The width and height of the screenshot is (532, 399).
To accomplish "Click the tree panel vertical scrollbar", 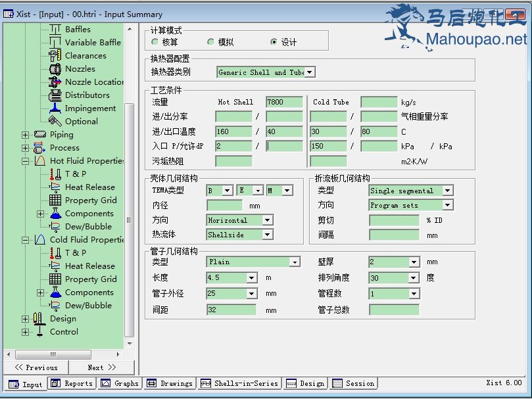I will pos(130,197).
